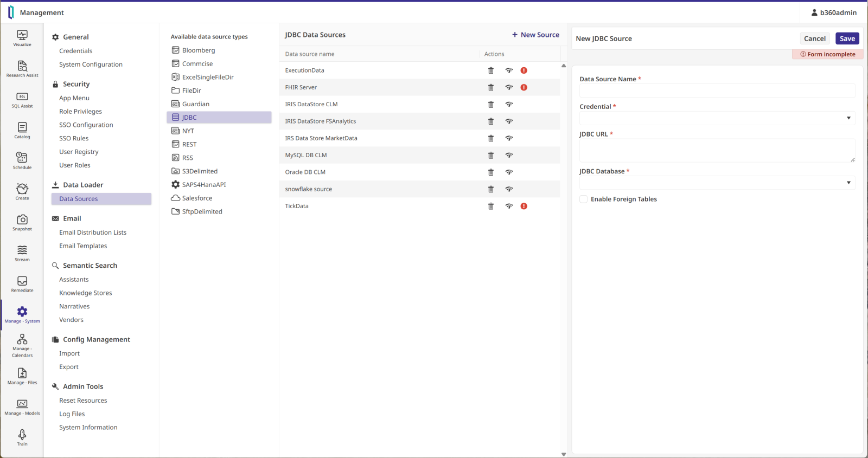Click the Save button
The height and width of the screenshot is (458, 868).
tap(847, 38)
